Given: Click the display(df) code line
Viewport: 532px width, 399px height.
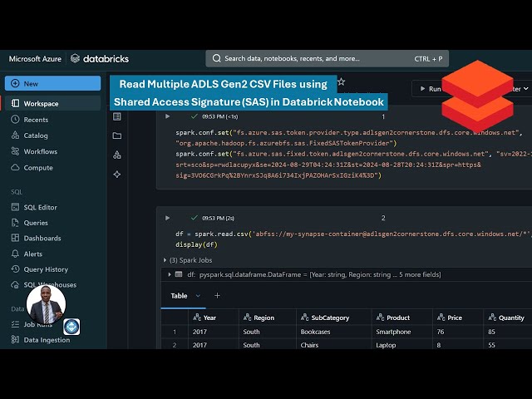Looking at the screenshot, I should pos(196,244).
